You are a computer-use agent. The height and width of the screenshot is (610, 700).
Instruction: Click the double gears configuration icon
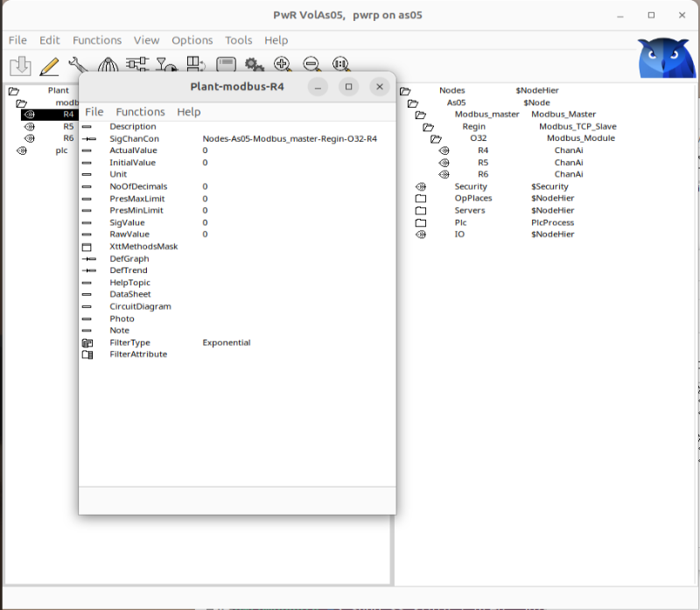(x=255, y=65)
